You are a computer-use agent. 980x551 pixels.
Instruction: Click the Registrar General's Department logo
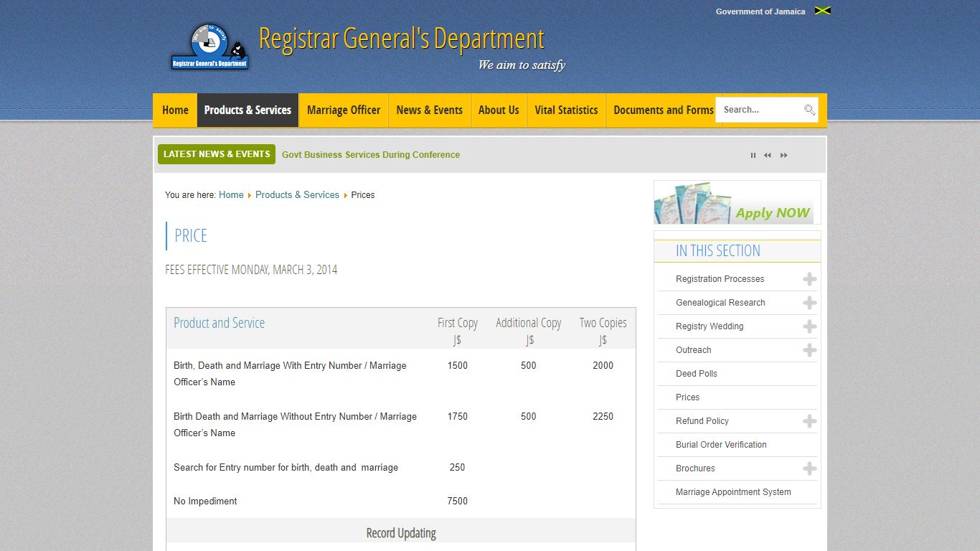click(209, 46)
